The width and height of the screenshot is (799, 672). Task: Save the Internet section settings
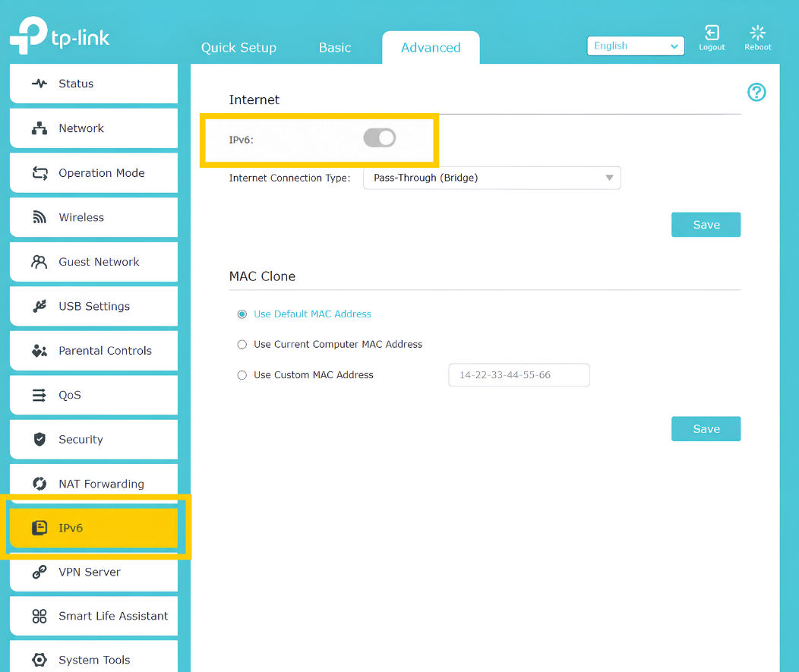pyautogui.click(x=706, y=225)
